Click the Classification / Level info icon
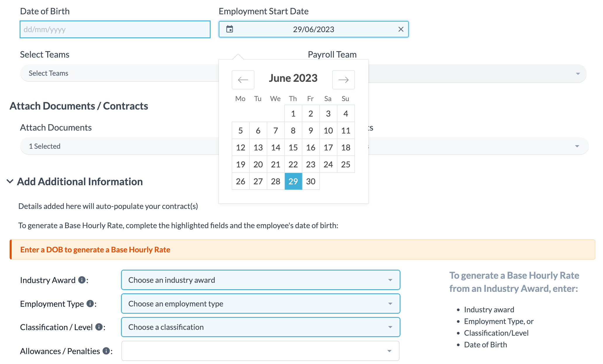Viewport: 603px width, 364px height. click(x=99, y=327)
